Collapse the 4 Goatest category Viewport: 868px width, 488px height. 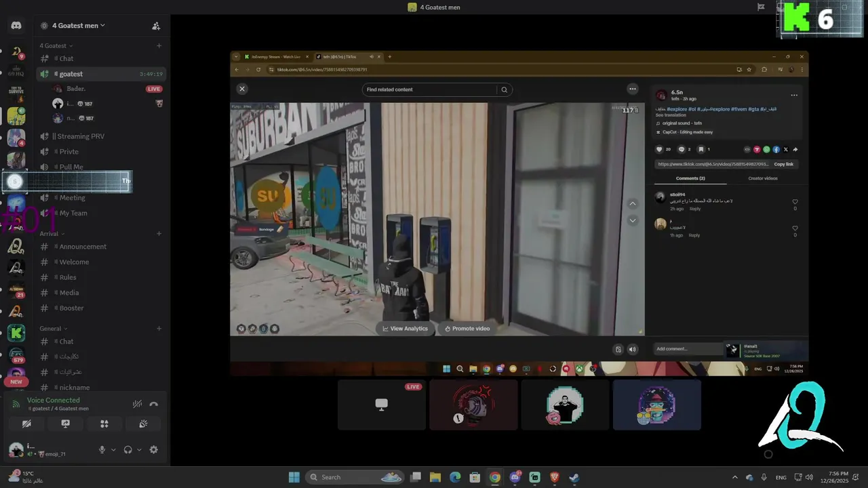coord(55,45)
